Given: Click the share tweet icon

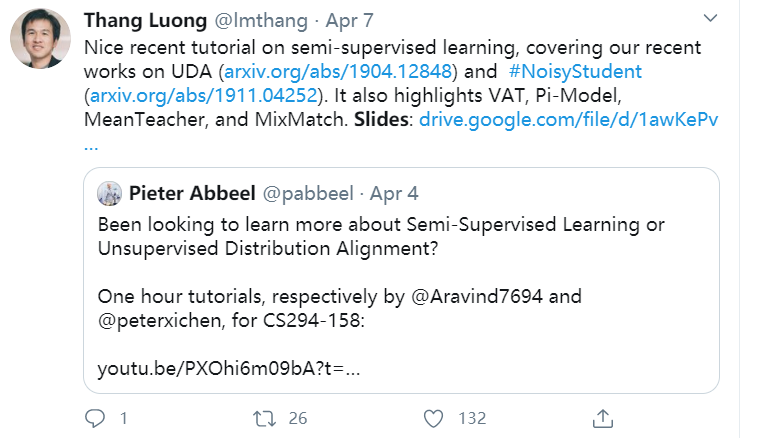Looking at the screenshot, I should [602, 417].
